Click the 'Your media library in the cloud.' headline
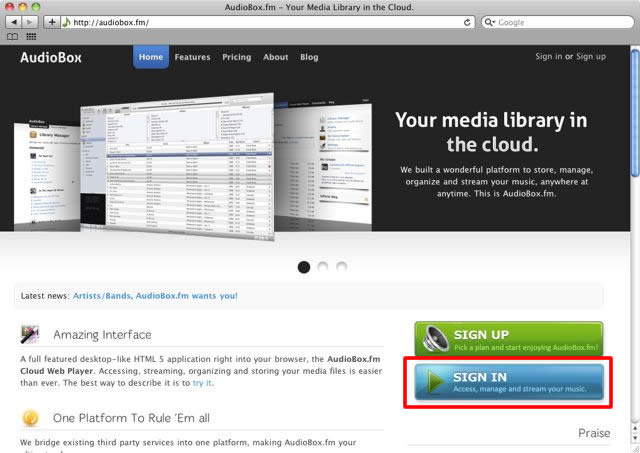Viewport: 640px width, 453px height. (x=491, y=132)
